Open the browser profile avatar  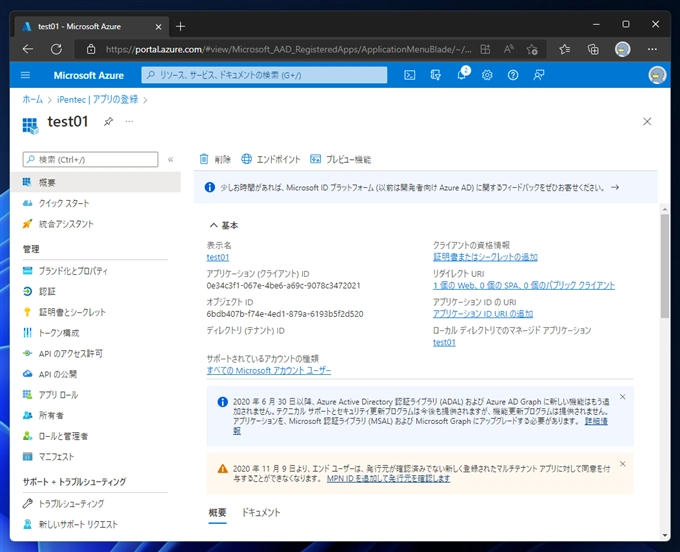622,49
